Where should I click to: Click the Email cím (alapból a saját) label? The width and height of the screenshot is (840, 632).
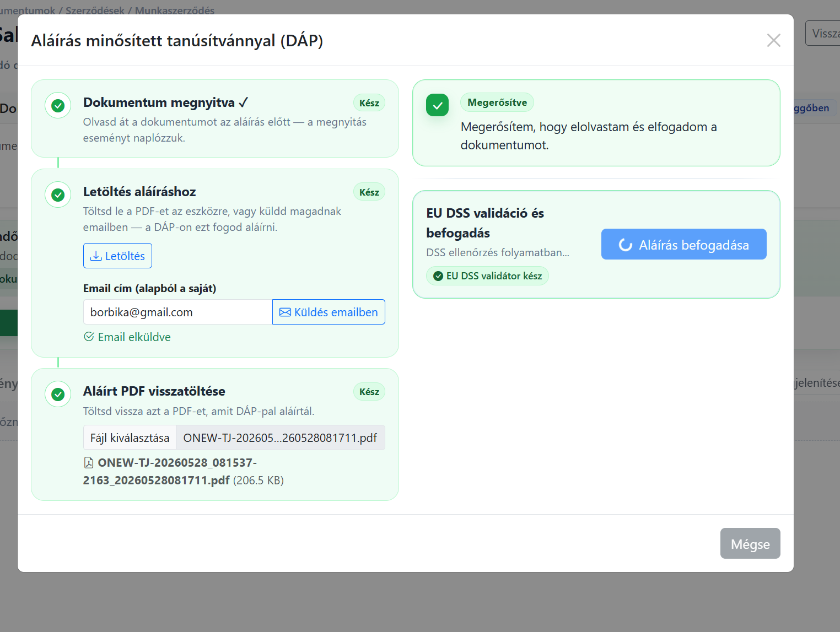pos(149,288)
